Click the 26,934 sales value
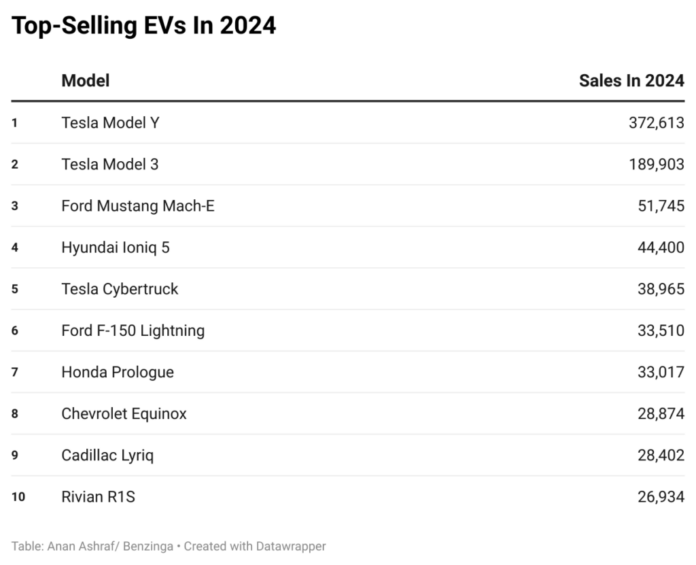The height and width of the screenshot is (565, 696). coord(658,496)
